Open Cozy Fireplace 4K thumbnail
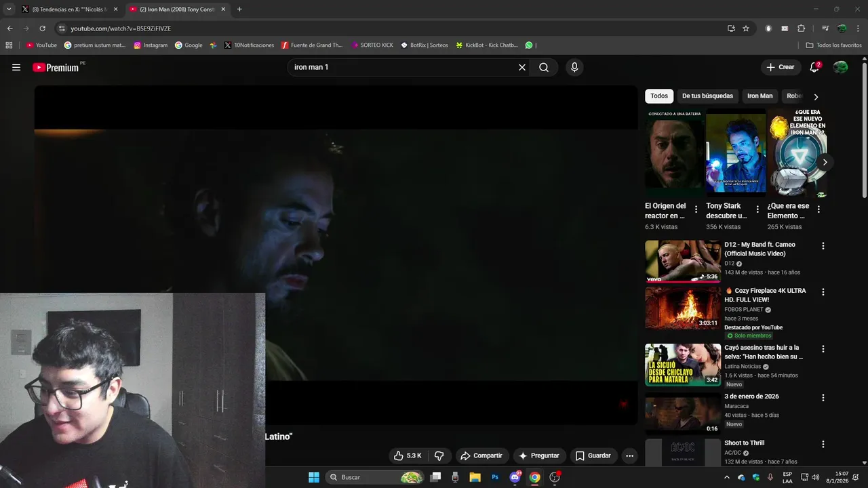Viewport: 868px width, 488px height. (x=683, y=308)
